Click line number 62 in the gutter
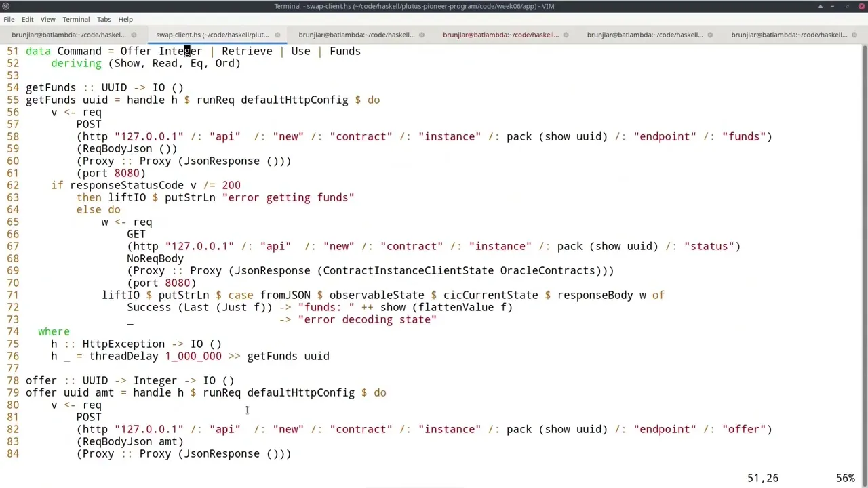Screen dimensions: 868x488 click(12, 185)
